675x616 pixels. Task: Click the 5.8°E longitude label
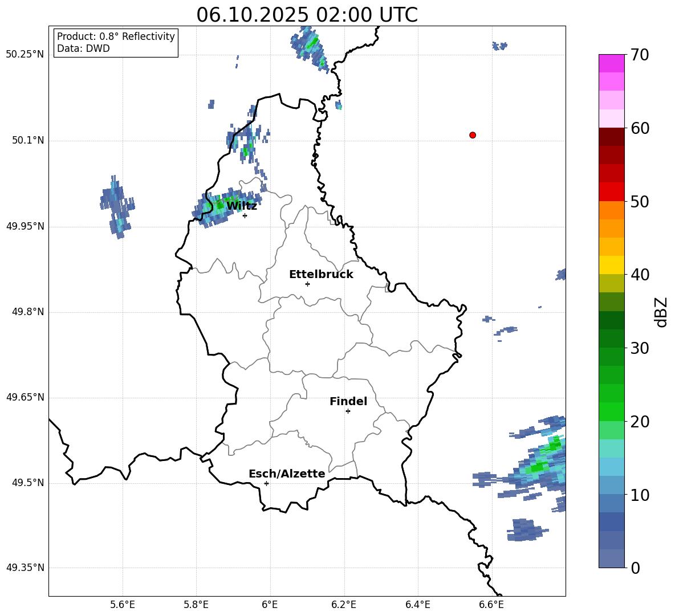[196, 605]
